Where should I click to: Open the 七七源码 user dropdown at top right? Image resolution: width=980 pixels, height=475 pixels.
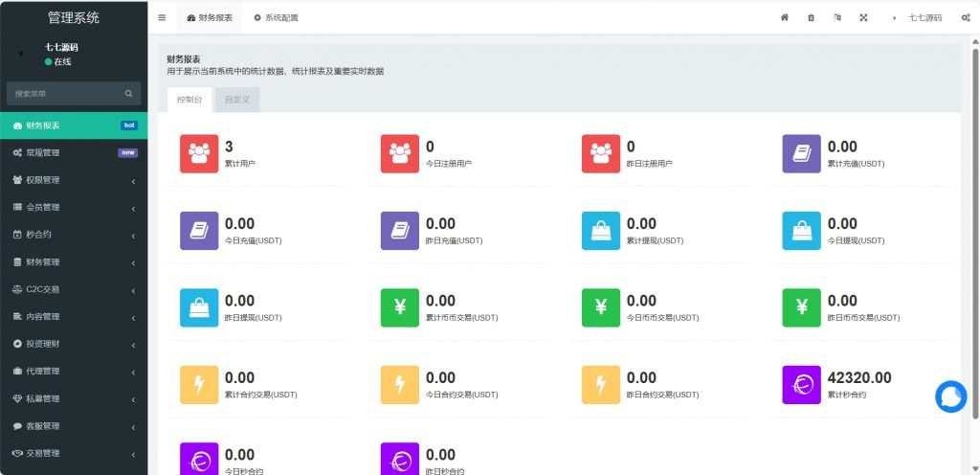pos(918,17)
